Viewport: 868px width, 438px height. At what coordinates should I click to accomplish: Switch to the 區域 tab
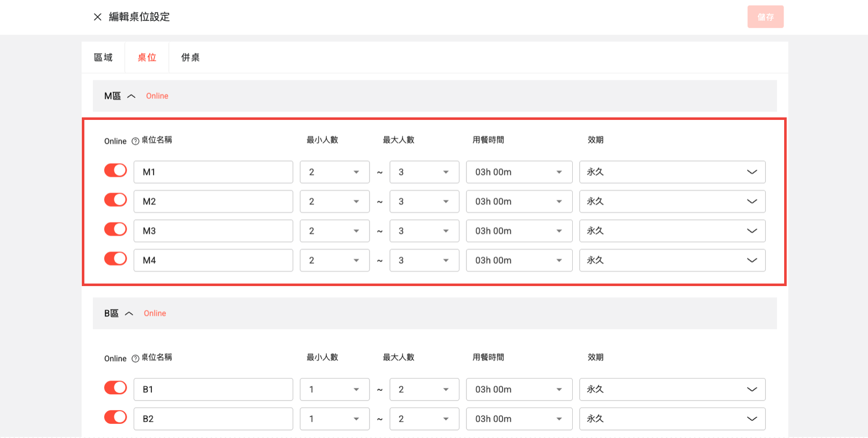pos(103,57)
